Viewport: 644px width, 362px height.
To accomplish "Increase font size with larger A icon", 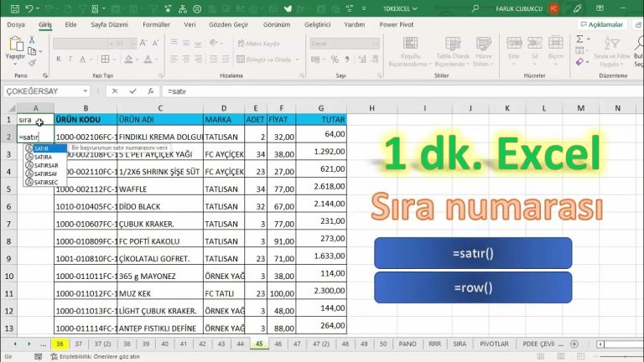I will pyautogui.click(x=143, y=43).
